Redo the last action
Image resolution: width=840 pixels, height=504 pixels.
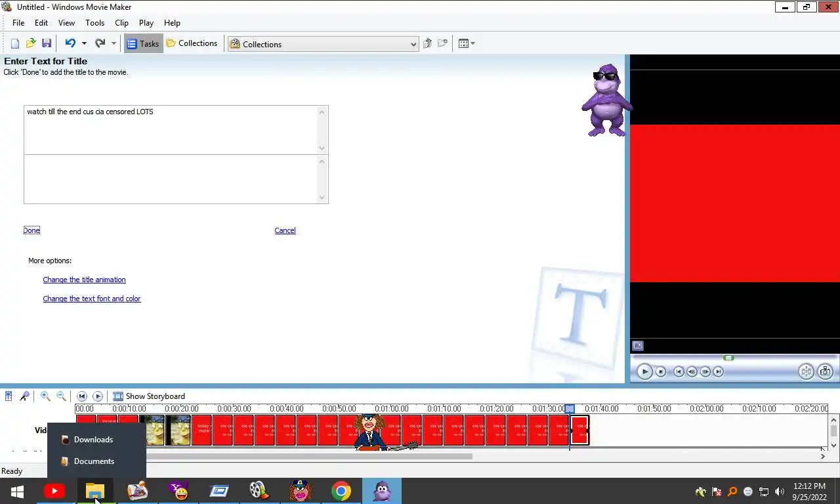(100, 43)
